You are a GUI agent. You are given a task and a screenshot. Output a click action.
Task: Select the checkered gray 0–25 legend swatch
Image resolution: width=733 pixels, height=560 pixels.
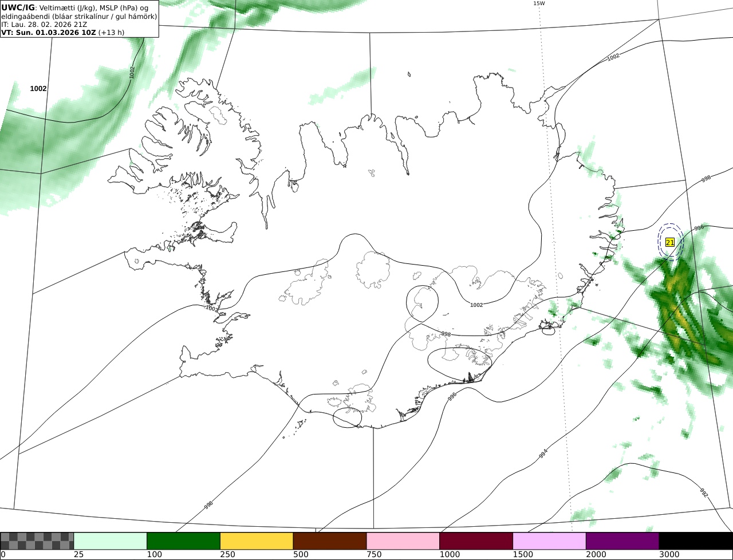click(37, 541)
